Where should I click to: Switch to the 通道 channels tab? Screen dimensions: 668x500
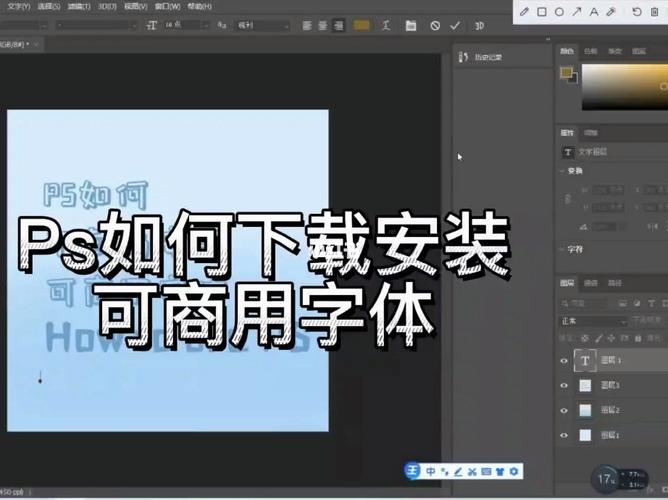590,283
